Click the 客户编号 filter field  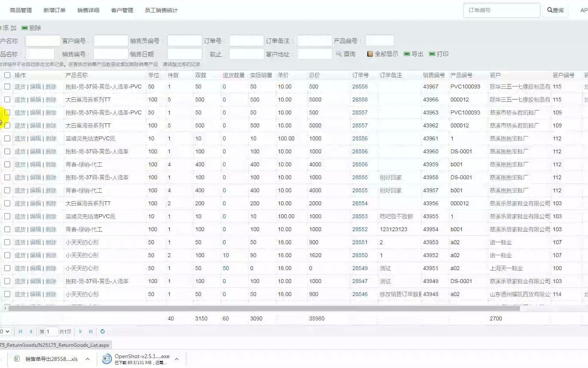111,41
